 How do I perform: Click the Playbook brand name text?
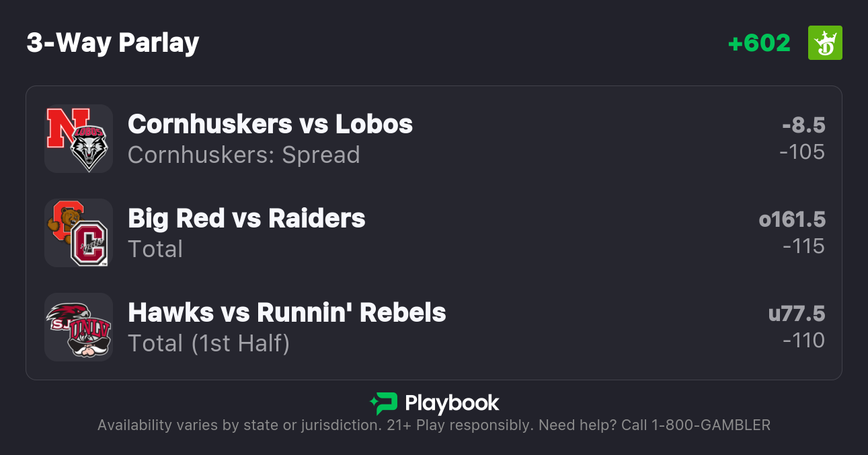pos(452,403)
